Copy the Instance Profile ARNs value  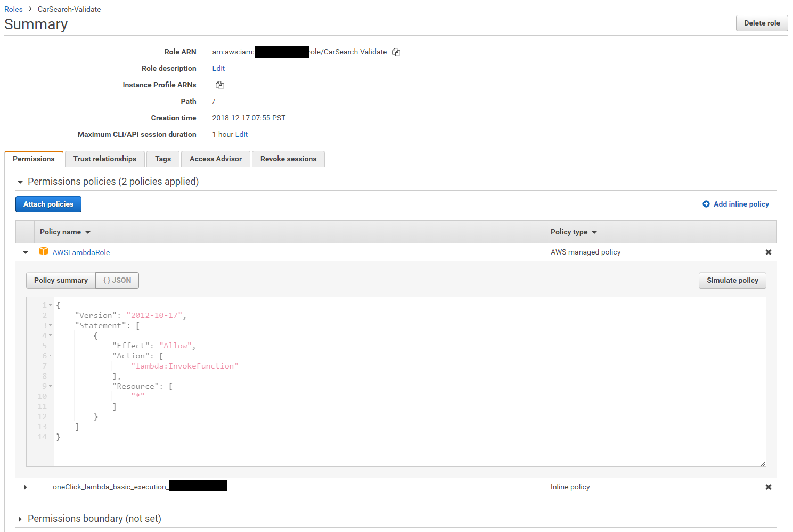220,85
